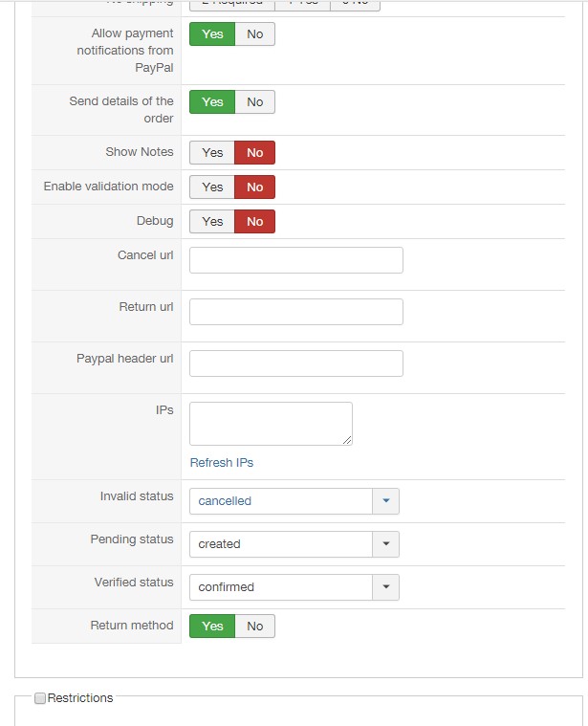Focus the Return url text box
Screen dimensions: 588x726
coord(296,312)
